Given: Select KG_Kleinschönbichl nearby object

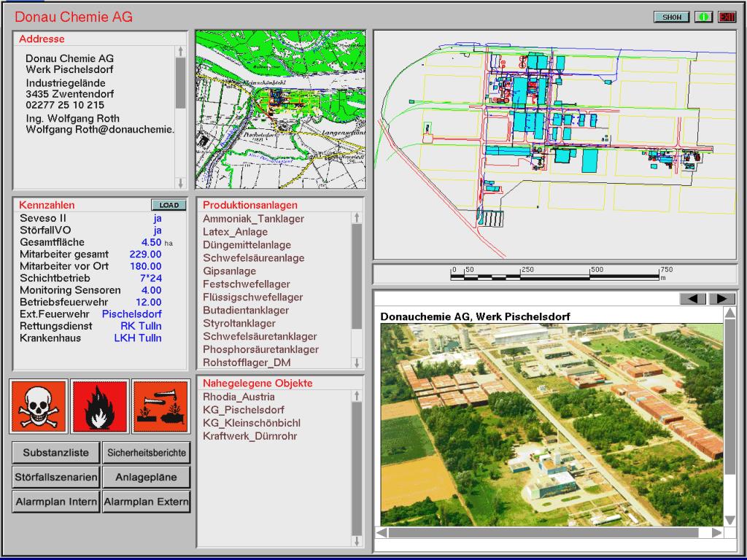Looking at the screenshot, I should pos(252,423).
